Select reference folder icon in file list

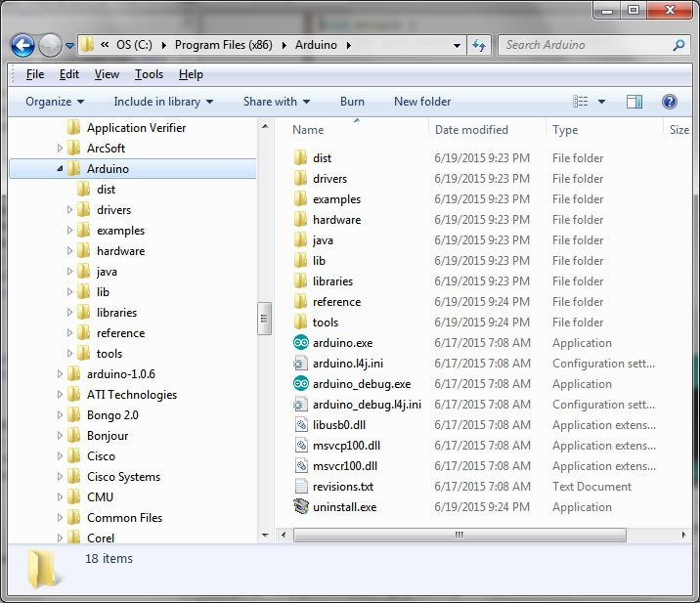(301, 302)
